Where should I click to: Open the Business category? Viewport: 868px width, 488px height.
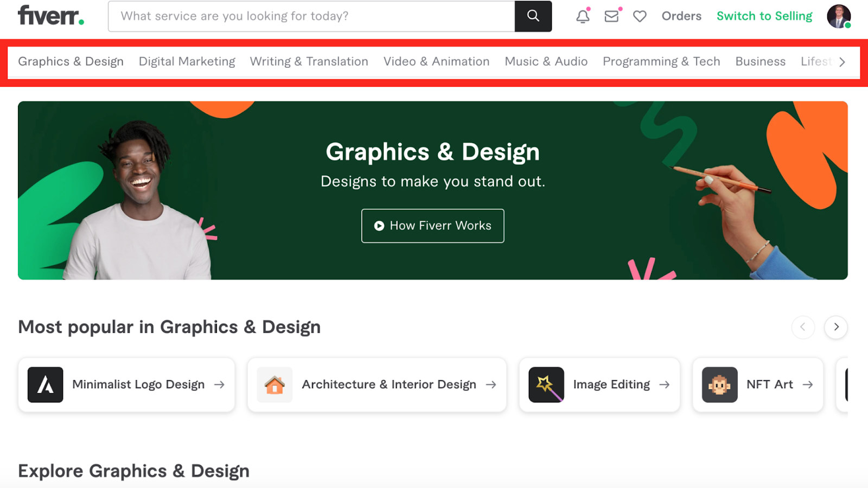click(761, 62)
